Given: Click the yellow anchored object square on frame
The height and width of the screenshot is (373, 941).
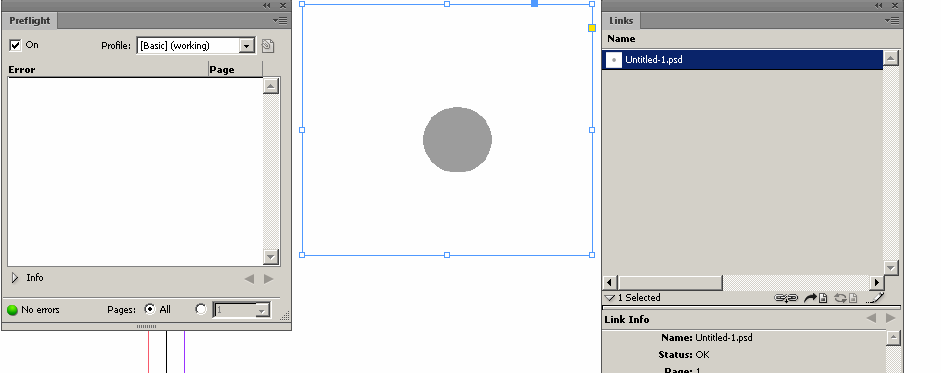Looking at the screenshot, I should point(592,28).
